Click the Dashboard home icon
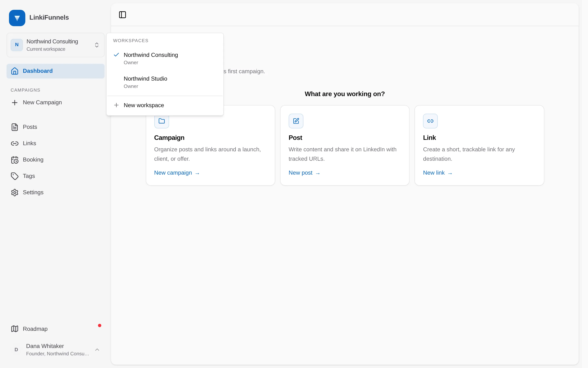 [14, 71]
